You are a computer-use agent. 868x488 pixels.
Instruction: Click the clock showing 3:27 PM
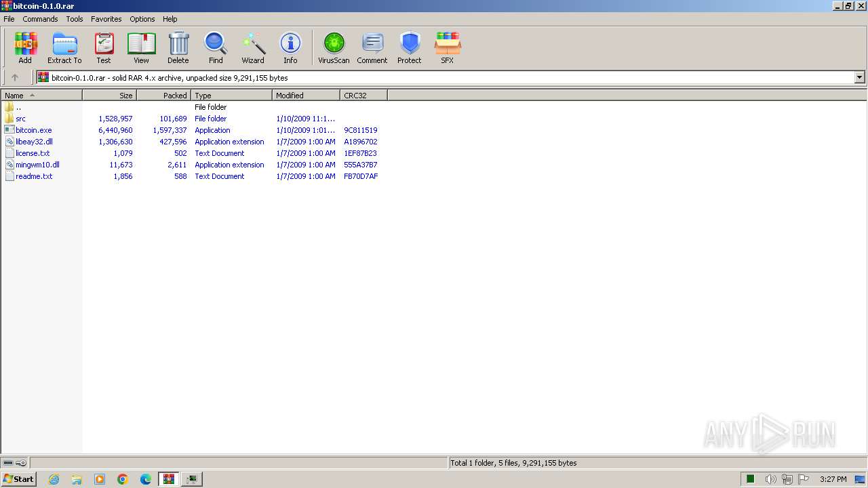833,479
